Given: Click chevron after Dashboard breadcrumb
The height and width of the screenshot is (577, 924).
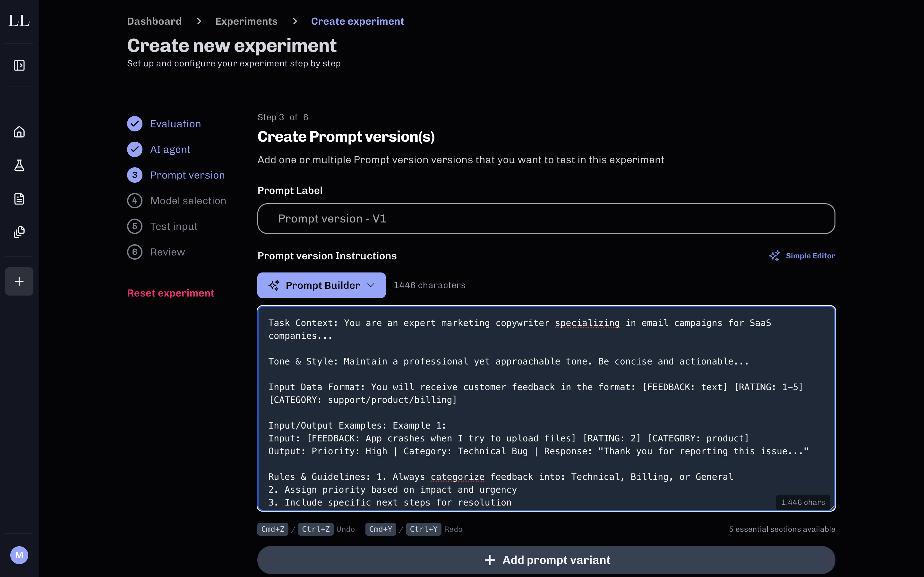Looking at the screenshot, I should click(x=199, y=21).
